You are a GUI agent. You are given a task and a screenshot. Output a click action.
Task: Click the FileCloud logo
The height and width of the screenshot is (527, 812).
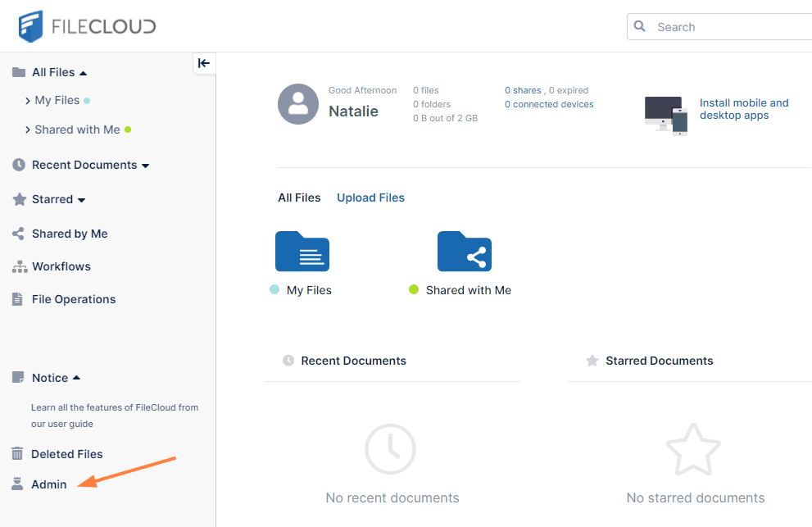coord(87,26)
